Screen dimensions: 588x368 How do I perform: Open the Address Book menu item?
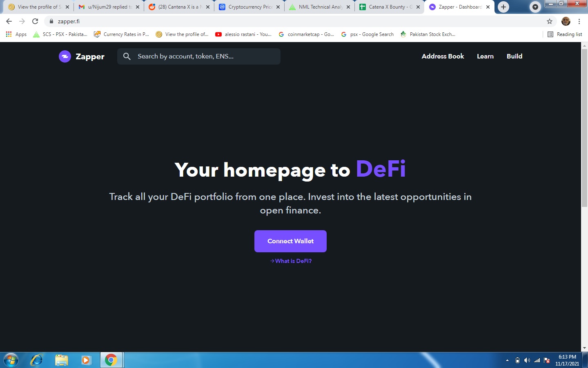[x=443, y=56]
